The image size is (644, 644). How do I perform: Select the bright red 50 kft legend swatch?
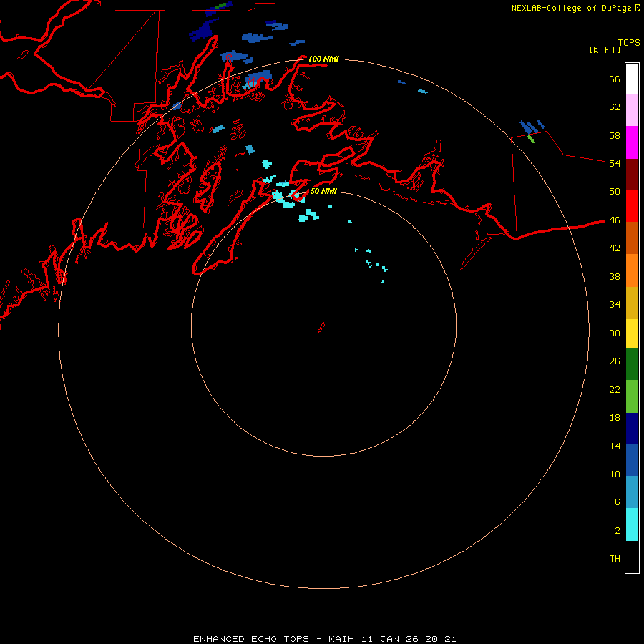pos(632,206)
